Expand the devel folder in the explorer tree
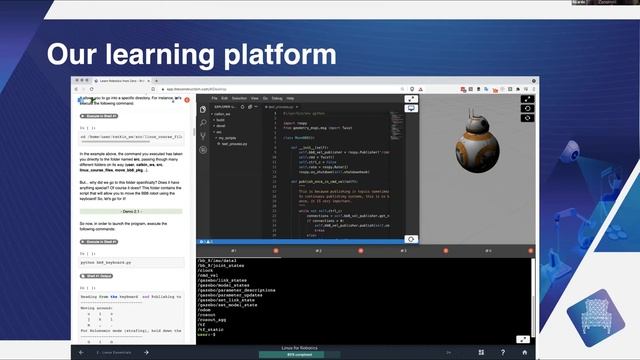The image size is (640, 360). (x=220, y=126)
